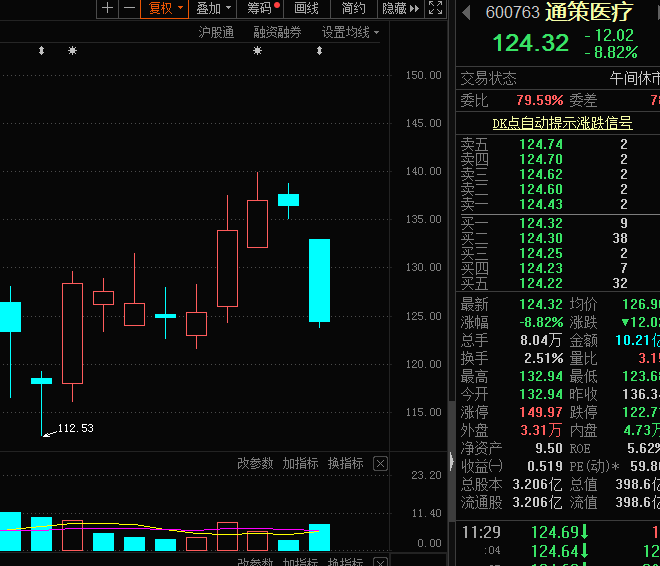Expand the 隐藏 dropdown menu
660x566 pixels.
point(399,9)
